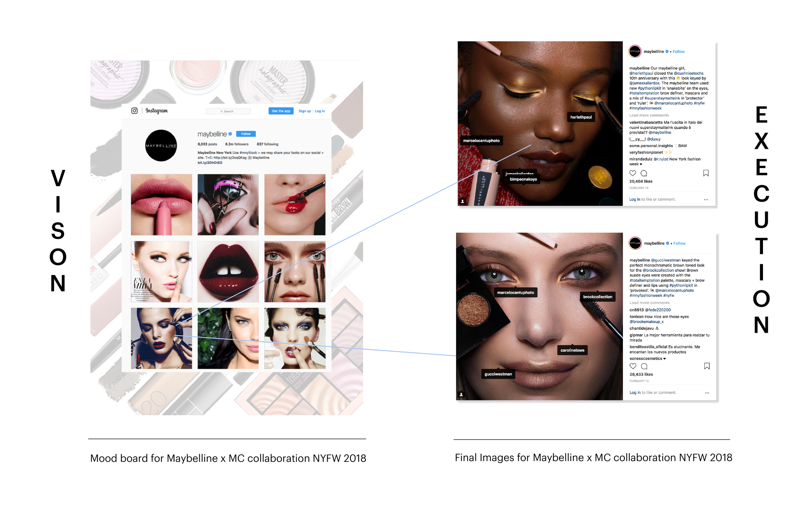Open three-dot options menu on bottom post
This screenshot has width=812, height=508.
707,393
